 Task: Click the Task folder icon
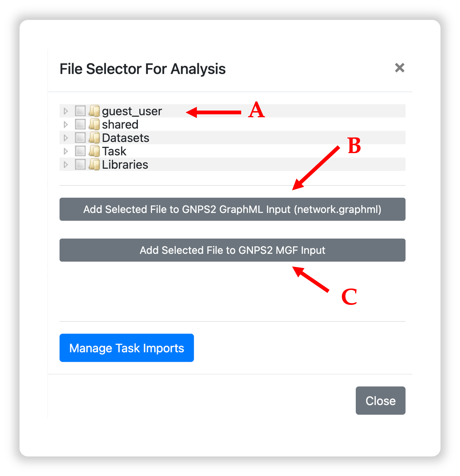pos(94,151)
